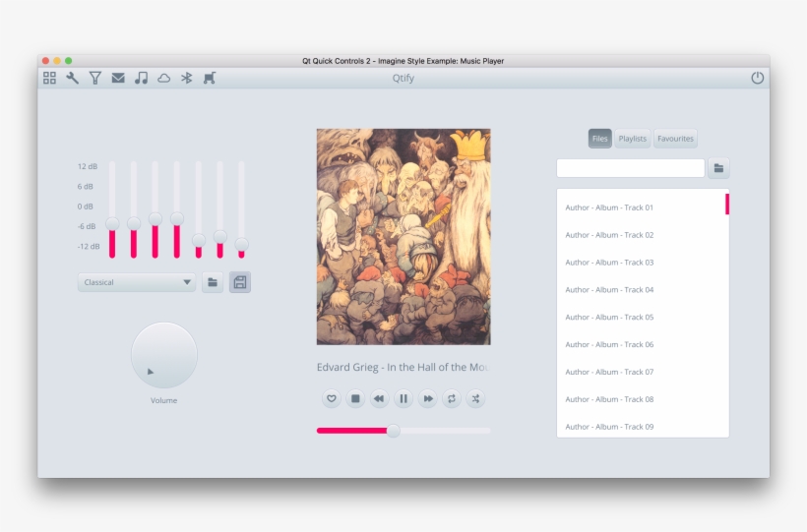Select Author - Album - Track 08
This screenshot has width=807, height=532.
click(642, 399)
